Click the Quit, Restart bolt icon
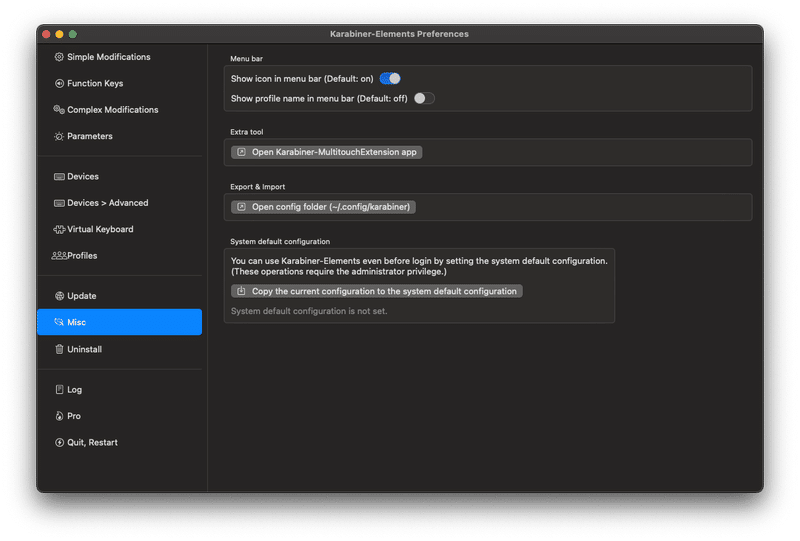 point(59,442)
